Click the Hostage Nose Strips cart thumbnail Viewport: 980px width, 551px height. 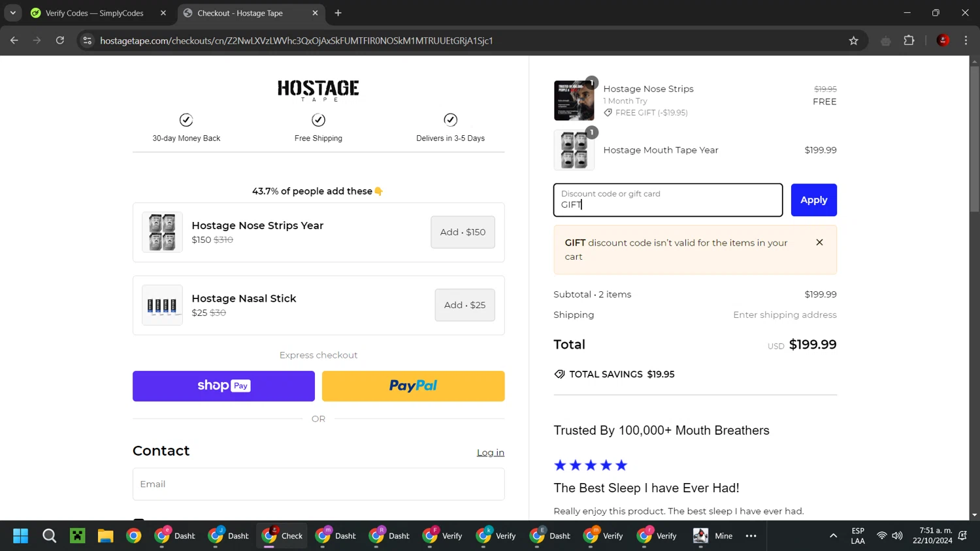click(574, 101)
